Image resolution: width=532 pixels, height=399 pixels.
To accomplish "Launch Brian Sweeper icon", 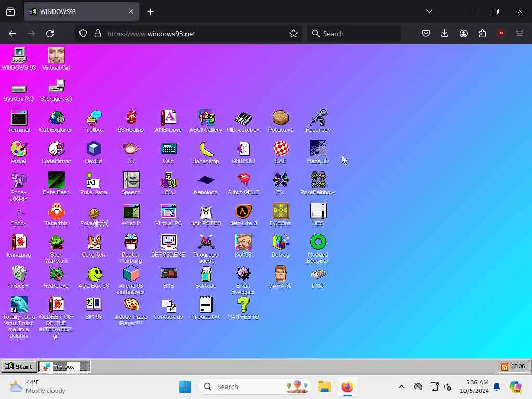I will click(243, 280).
